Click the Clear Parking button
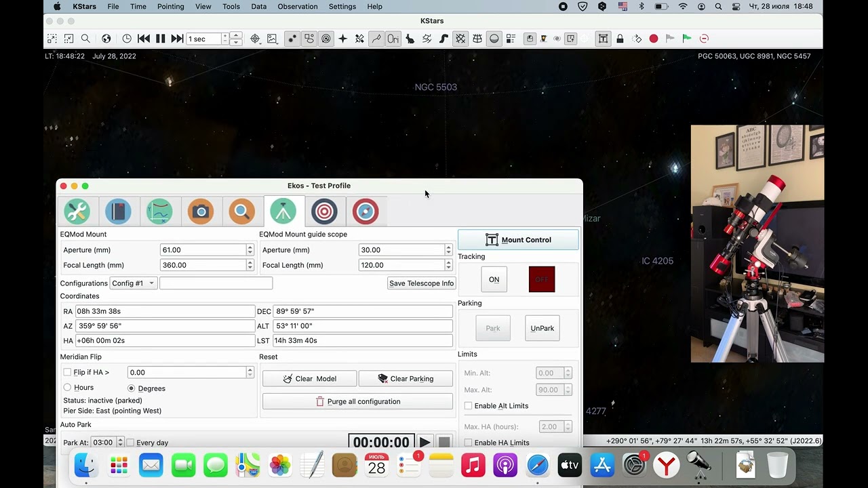868x488 pixels. click(406, 379)
